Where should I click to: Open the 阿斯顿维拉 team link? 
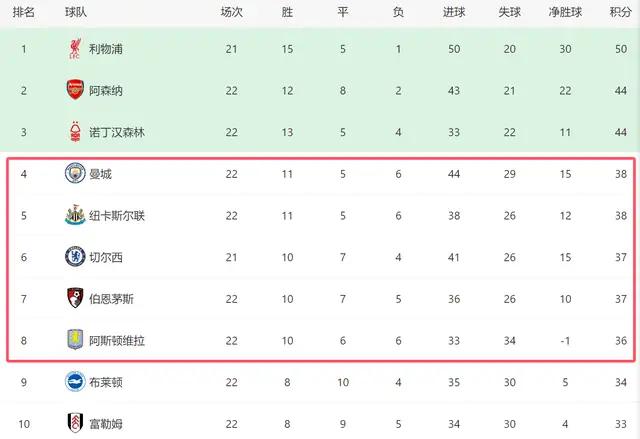tap(117, 340)
